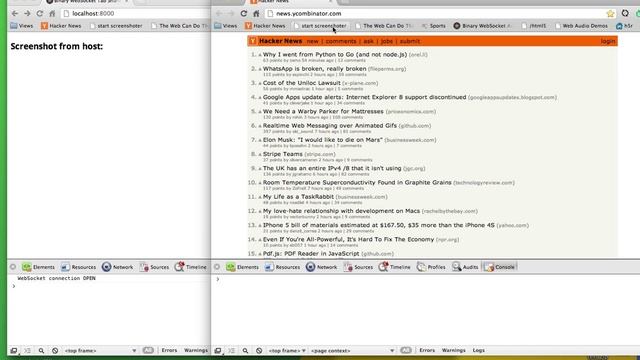Open Network panel in localhost DevTools

click(x=118, y=267)
